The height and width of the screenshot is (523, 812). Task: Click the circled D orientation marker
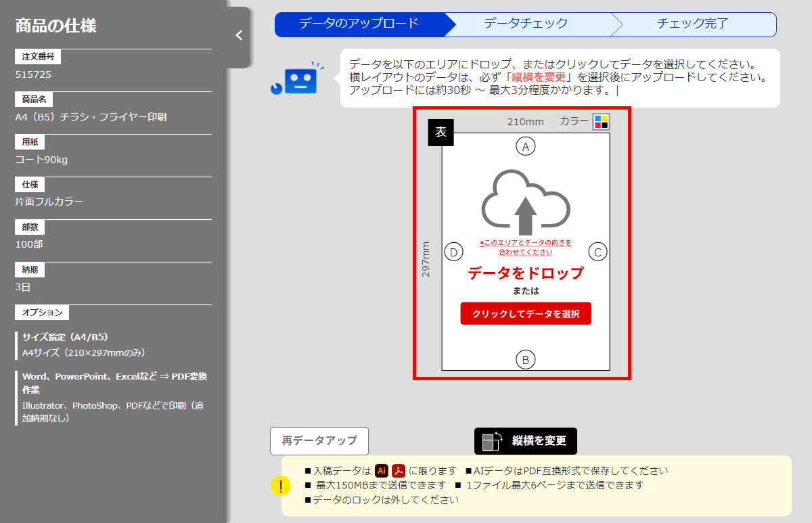tap(453, 252)
